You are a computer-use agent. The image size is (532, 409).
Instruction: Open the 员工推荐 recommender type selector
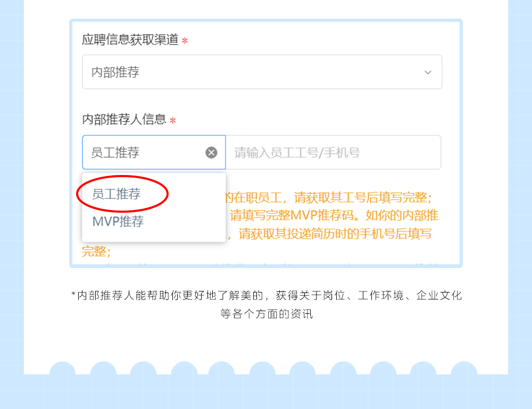pyautogui.click(x=154, y=152)
